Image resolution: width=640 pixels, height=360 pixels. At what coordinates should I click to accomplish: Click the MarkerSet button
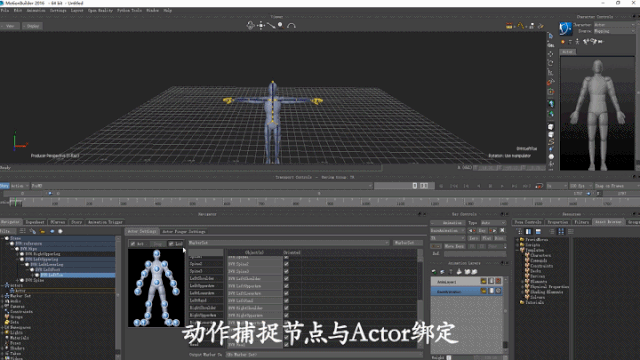[x=404, y=243]
